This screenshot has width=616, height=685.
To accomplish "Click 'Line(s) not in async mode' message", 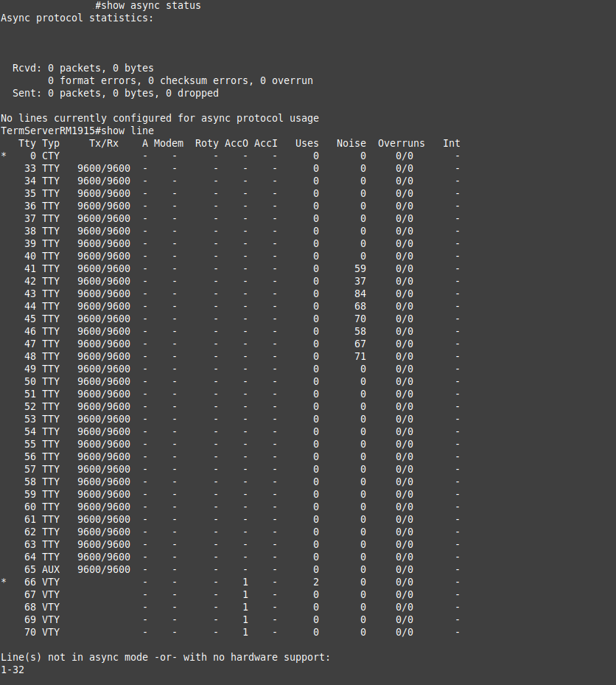I will (x=166, y=658).
